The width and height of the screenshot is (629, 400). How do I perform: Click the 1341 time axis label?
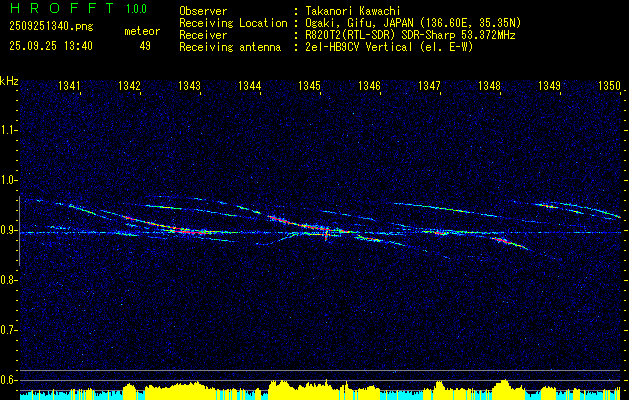(69, 86)
